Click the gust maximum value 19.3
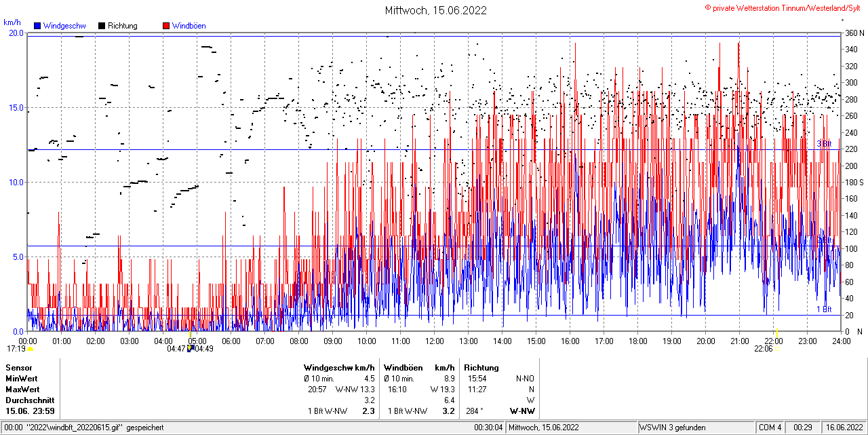The height and width of the screenshot is (435, 868). click(x=448, y=390)
